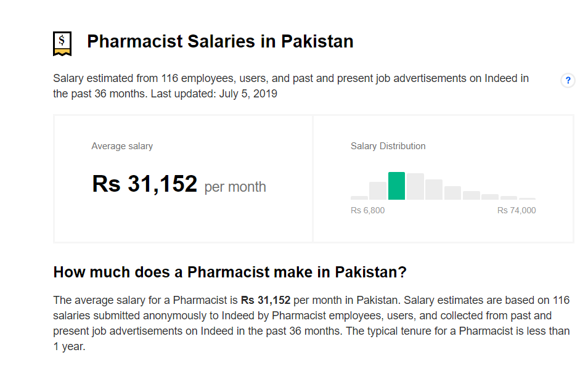Click the large Rs 31,152 average figure
This screenshot has height=368, width=588.
pos(145,184)
